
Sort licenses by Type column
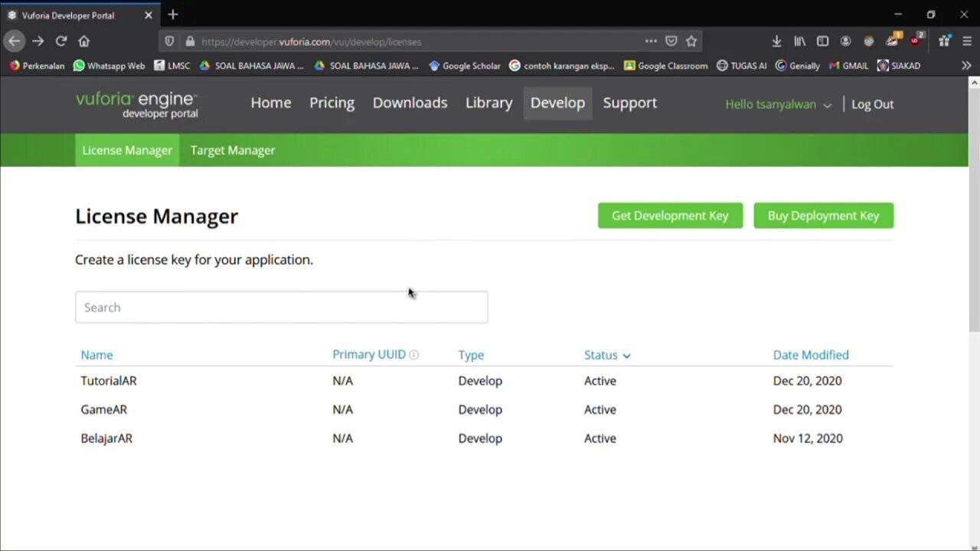point(471,355)
